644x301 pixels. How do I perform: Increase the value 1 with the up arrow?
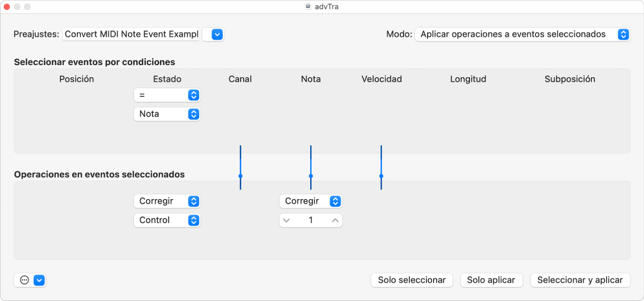335,220
